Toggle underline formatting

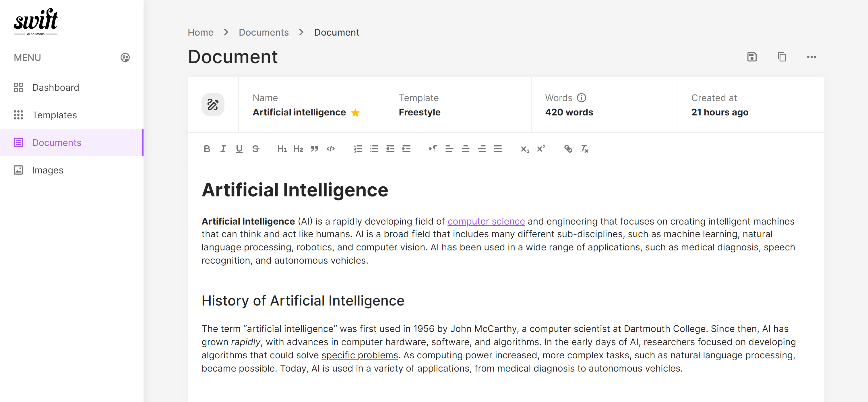tap(240, 148)
